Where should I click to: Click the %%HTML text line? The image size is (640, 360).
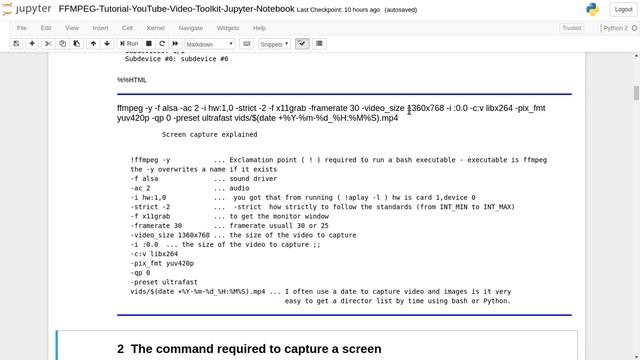pyautogui.click(x=131, y=80)
